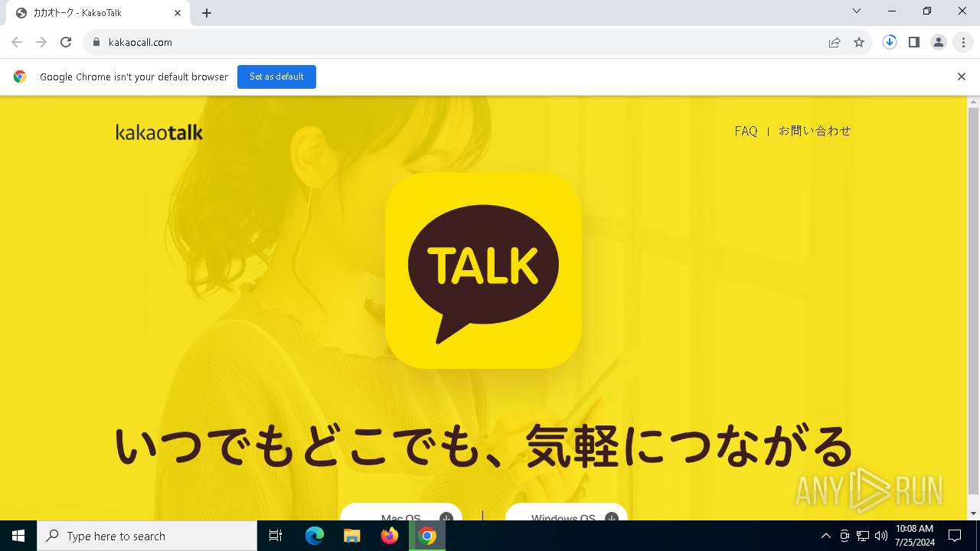Click the headline いつでもどこでも、気軽につながる

[x=483, y=445]
